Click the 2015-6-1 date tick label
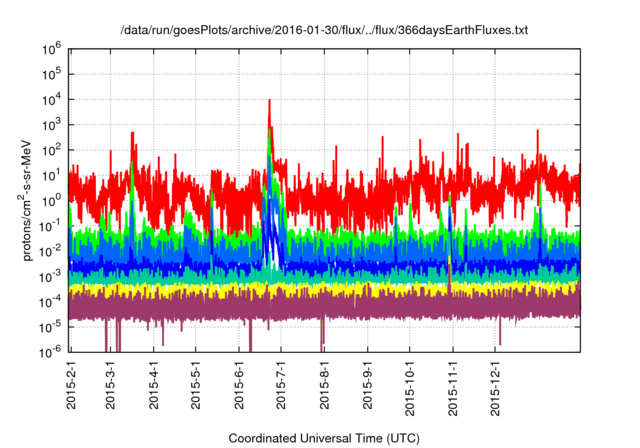Image resolution: width=640 pixels, height=448 pixels. point(241,386)
